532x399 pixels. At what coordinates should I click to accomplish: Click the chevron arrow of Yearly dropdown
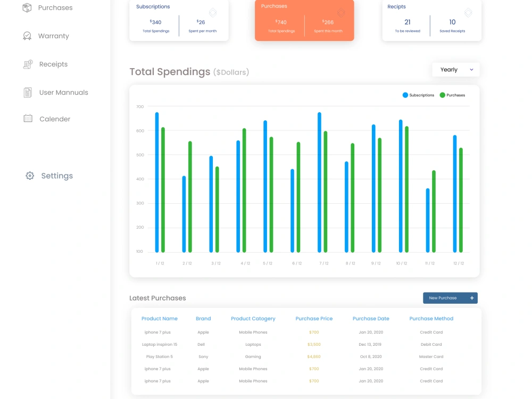pos(471,70)
